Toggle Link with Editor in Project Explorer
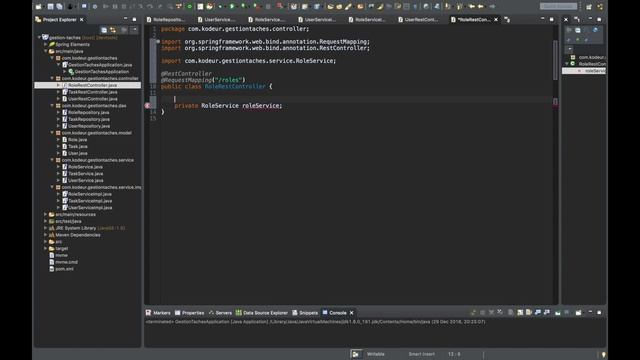Viewport: 640px width, 360px height. [113, 30]
